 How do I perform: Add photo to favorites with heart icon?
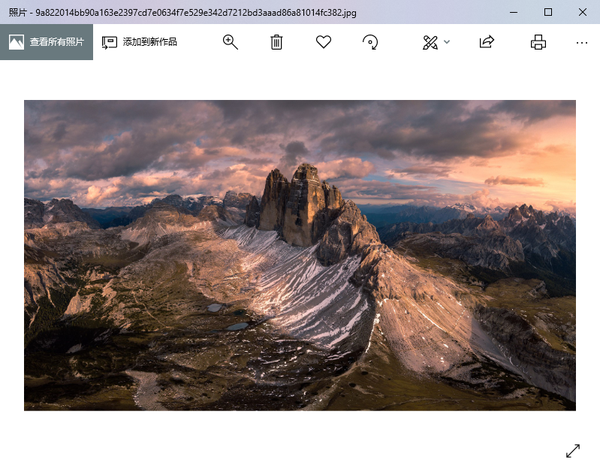click(323, 42)
